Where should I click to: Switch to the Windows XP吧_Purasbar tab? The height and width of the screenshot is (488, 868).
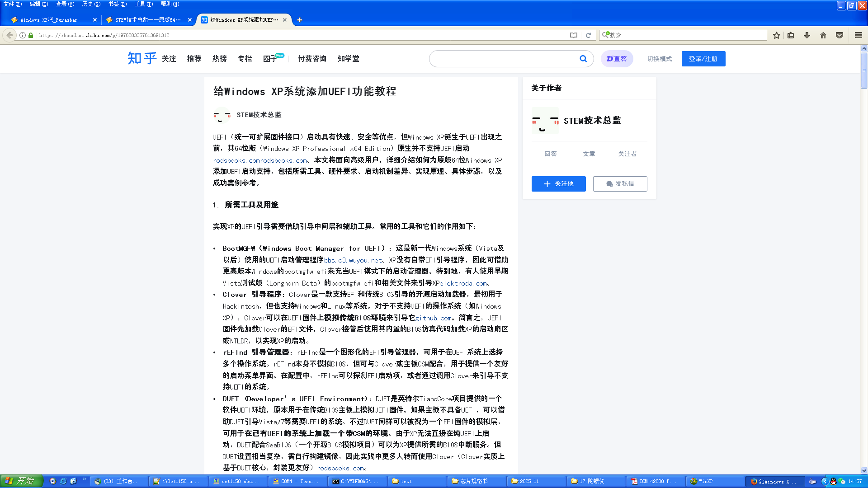pyautogui.click(x=49, y=20)
